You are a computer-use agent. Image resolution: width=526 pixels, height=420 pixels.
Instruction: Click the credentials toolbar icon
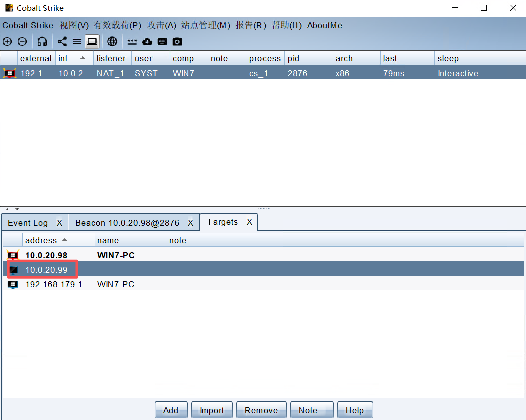[x=132, y=42]
